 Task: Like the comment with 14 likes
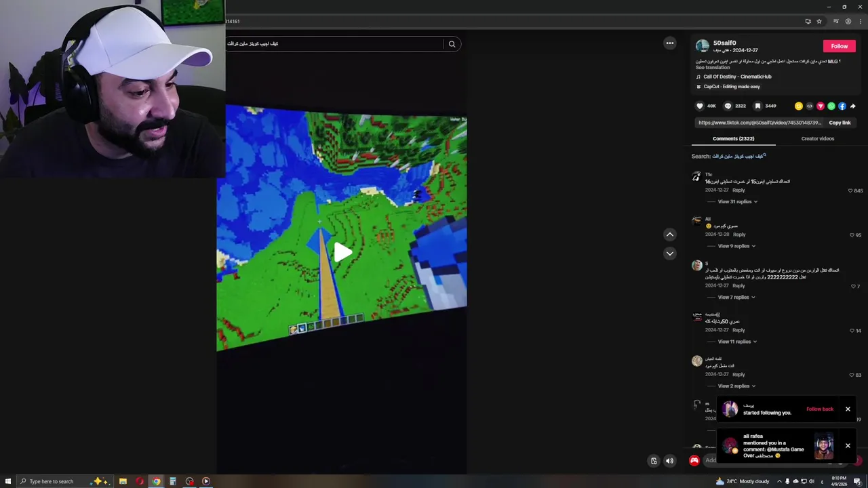852,331
